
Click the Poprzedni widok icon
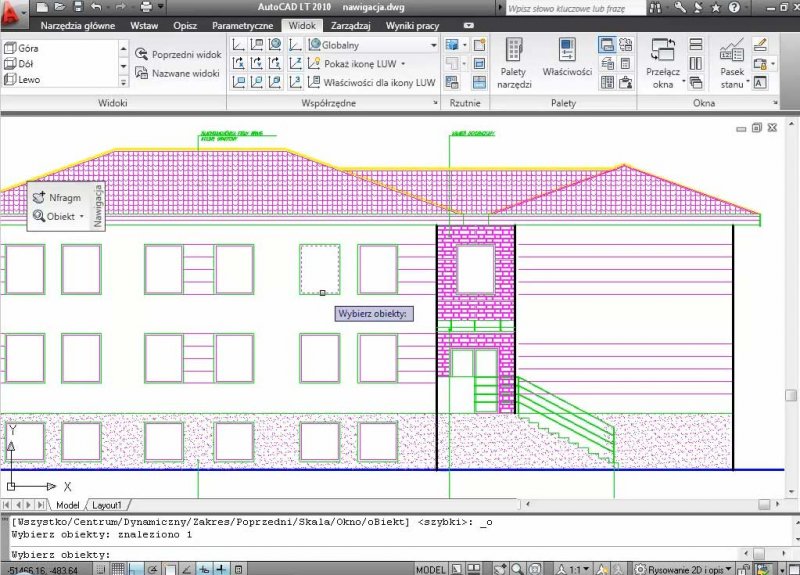[142, 55]
